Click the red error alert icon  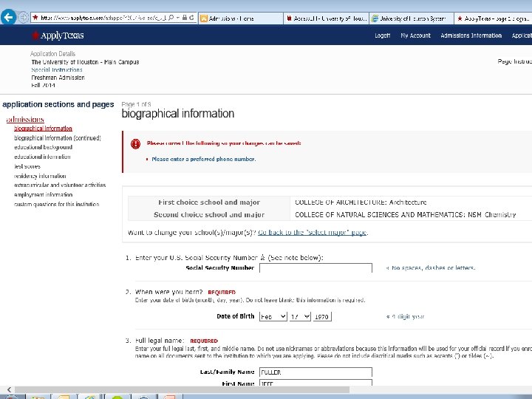[x=135, y=144]
